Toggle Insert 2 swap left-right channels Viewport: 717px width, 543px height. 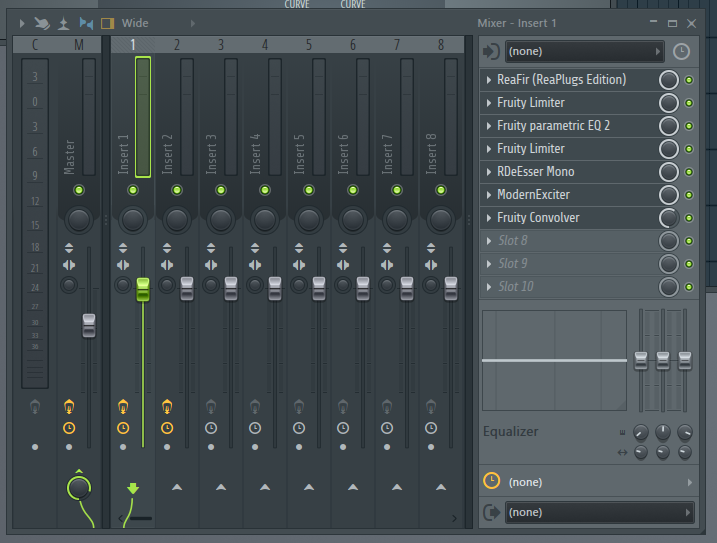(167, 265)
